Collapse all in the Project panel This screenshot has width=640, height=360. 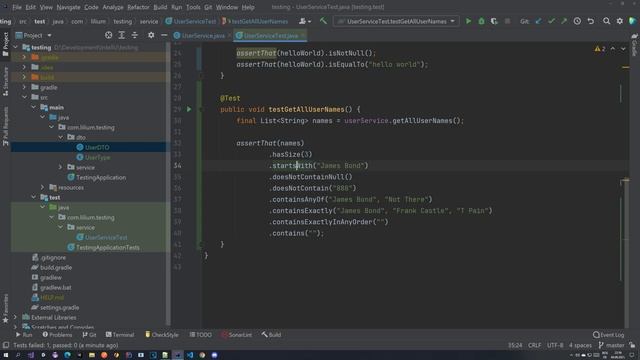135,36
